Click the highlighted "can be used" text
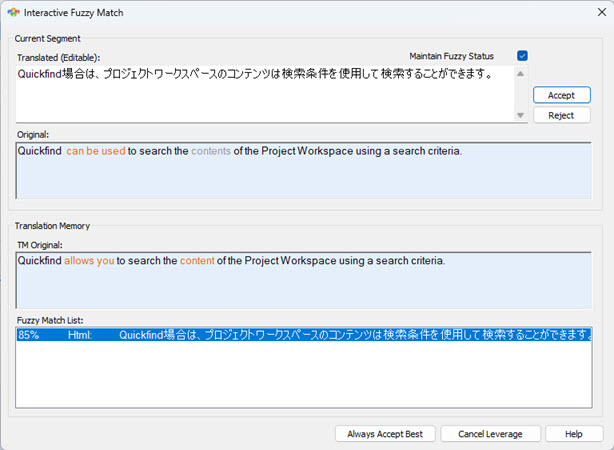The width and height of the screenshot is (614, 450). click(x=95, y=152)
